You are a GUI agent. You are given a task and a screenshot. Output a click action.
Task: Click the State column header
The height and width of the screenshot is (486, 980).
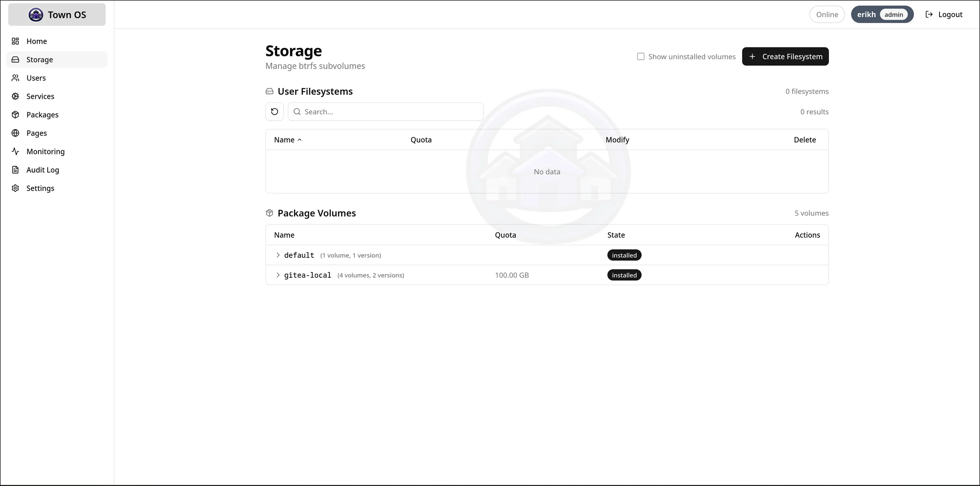pyautogui.click(x=616, y=235)
